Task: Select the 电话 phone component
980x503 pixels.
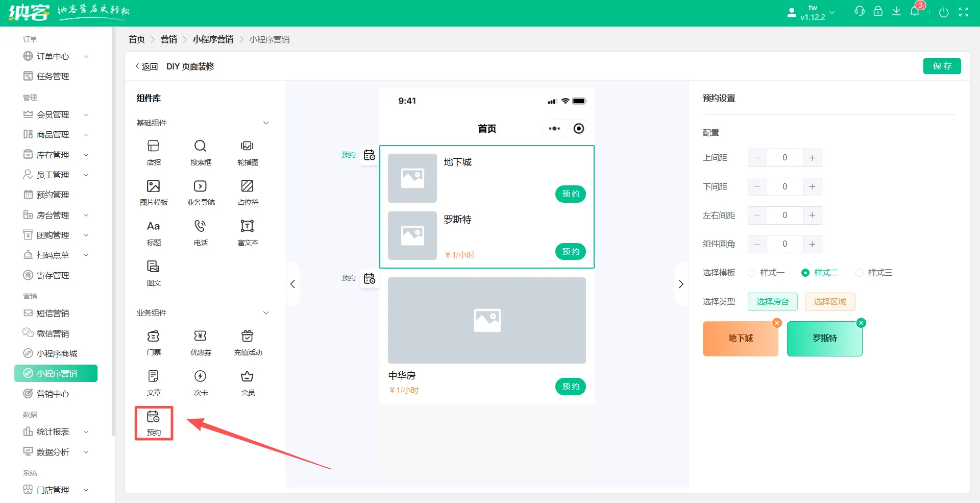Action: tap(200, 232)
